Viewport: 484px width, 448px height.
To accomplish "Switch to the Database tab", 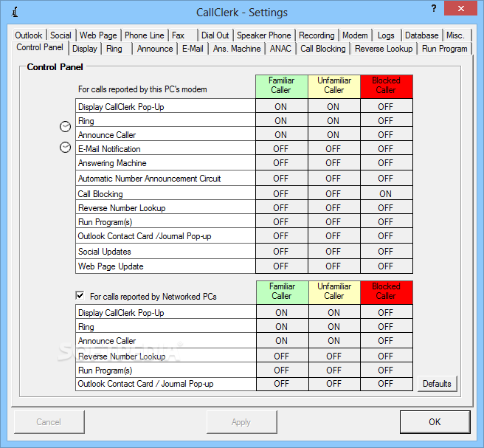I will coord(421,35).
